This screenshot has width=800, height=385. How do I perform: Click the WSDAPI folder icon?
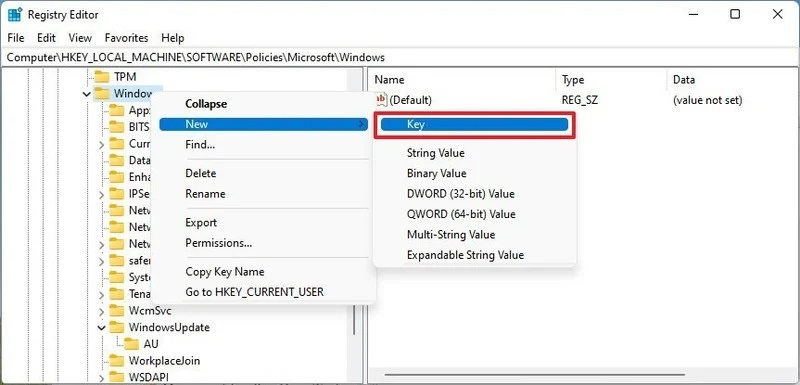(x=117, y=377)
